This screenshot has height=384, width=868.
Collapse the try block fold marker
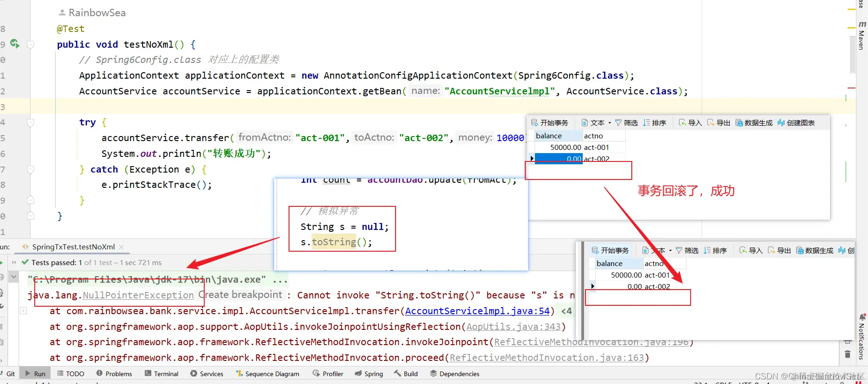31,123
